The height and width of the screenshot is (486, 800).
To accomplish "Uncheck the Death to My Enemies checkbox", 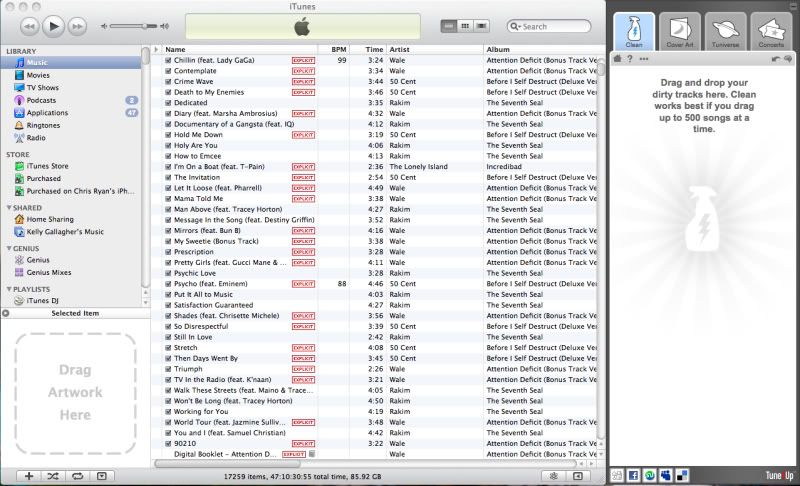I will (x=168, y=92).
